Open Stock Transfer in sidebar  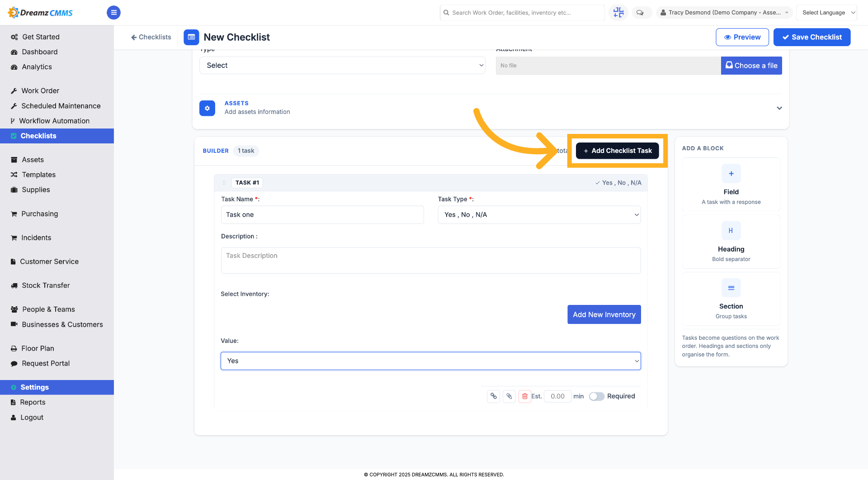46,285
